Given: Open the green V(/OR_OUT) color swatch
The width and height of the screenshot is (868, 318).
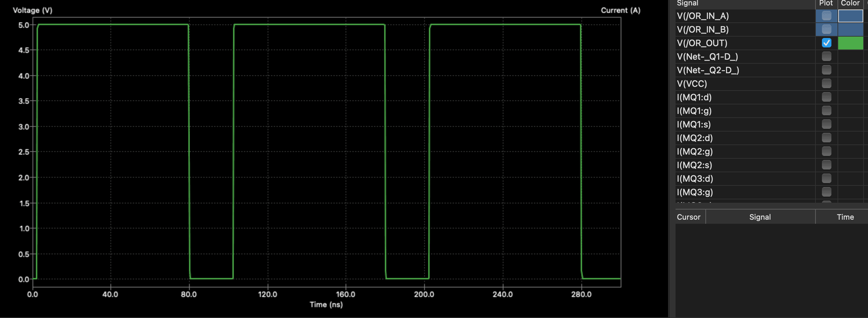Looking at the screenshot, I should coord(850,43).
